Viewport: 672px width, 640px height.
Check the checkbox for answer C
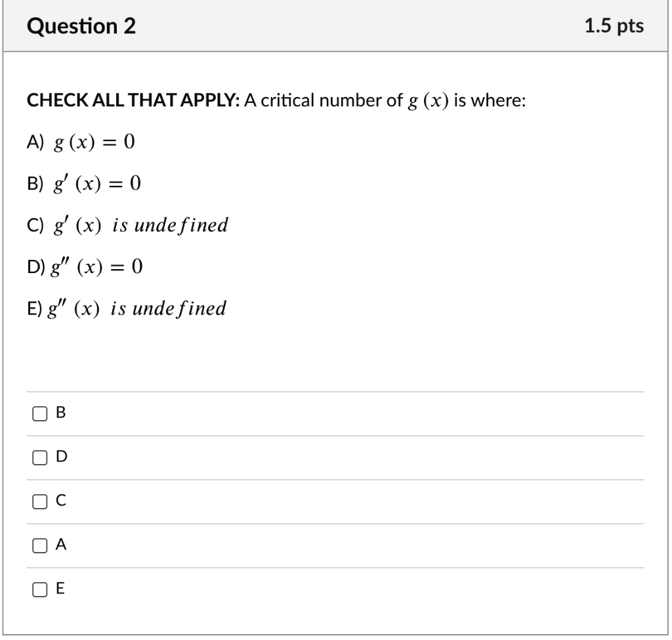[x=40, y=501]
